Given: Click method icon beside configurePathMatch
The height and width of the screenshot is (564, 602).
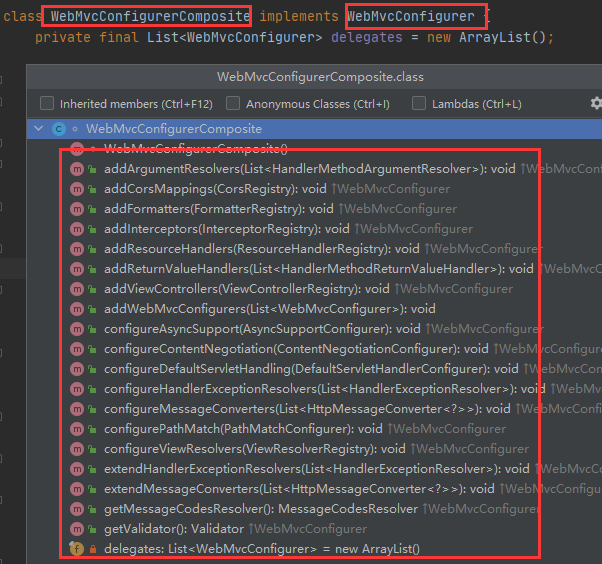Looking at the screenshot, I should tap(77, 428).
